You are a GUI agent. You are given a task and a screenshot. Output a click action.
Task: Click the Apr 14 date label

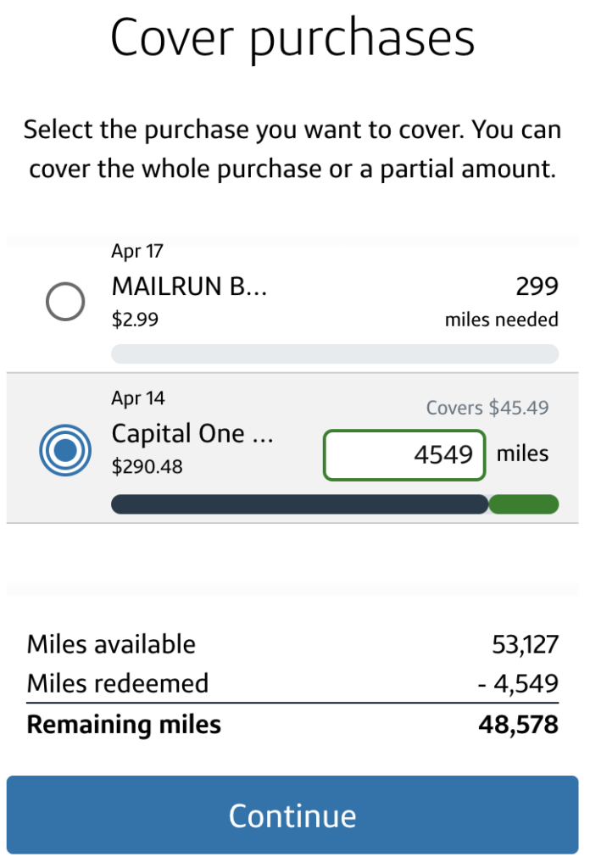[137, 398]
